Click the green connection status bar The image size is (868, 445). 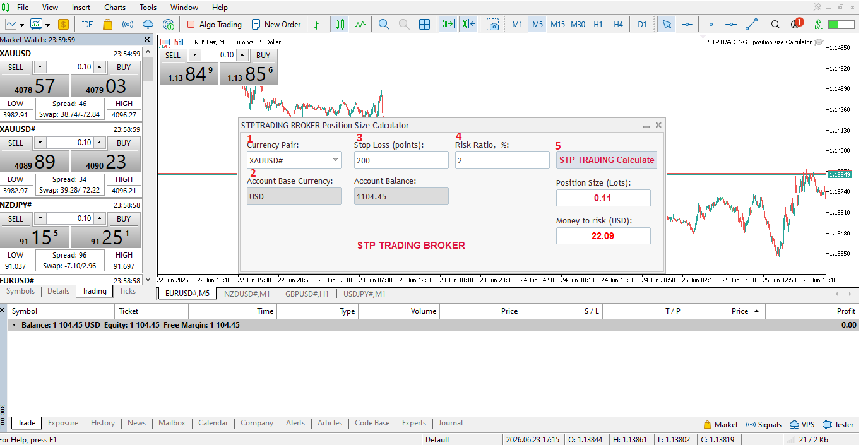point(841,25)
